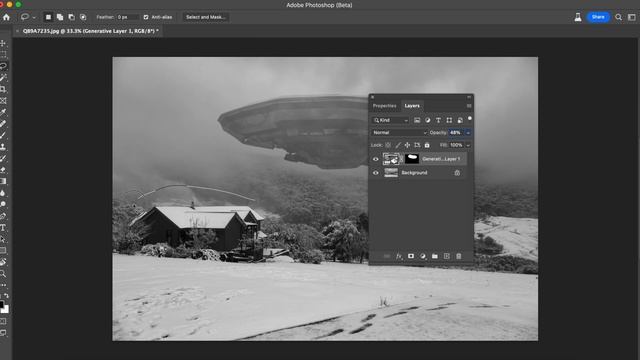This screenshot has width=640, height=360.
Task: Choose New selection mode button
Action: (48, 17)
